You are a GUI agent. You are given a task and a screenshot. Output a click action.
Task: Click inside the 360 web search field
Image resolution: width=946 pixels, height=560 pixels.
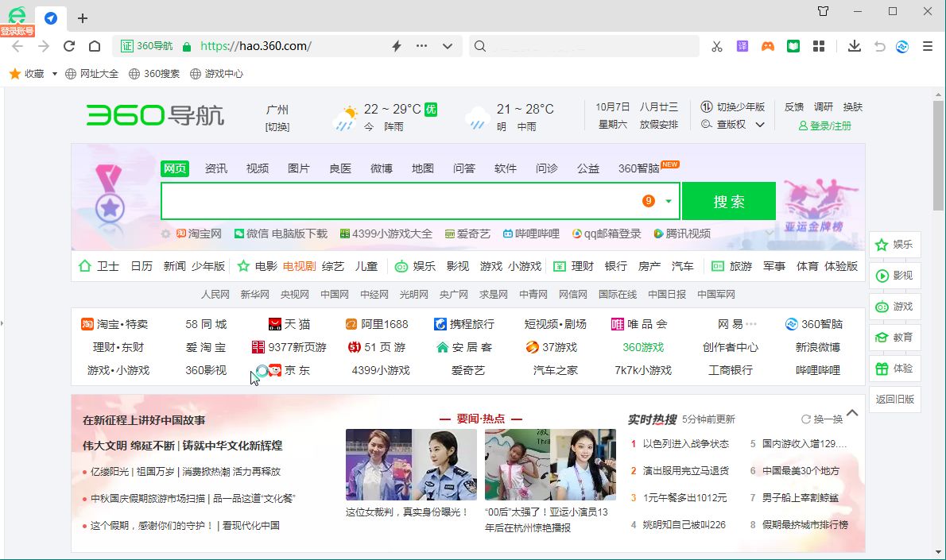(397, 201)
